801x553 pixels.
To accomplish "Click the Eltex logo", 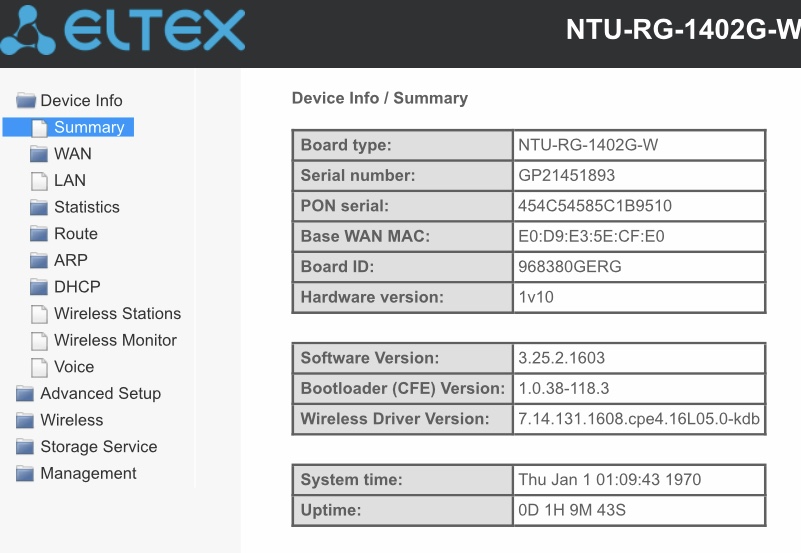I will 123,30.
